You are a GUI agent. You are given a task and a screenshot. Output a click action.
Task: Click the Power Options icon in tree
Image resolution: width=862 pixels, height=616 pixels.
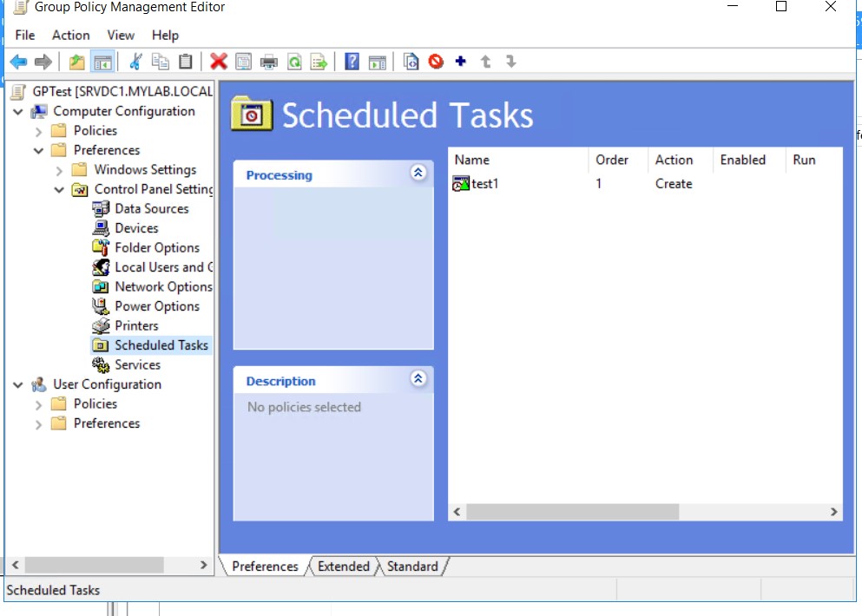pyautogui.click(x=101, y=306)
